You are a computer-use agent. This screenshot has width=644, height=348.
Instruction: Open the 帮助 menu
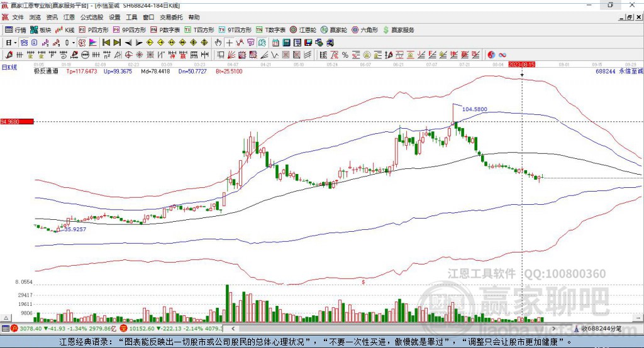194,17
